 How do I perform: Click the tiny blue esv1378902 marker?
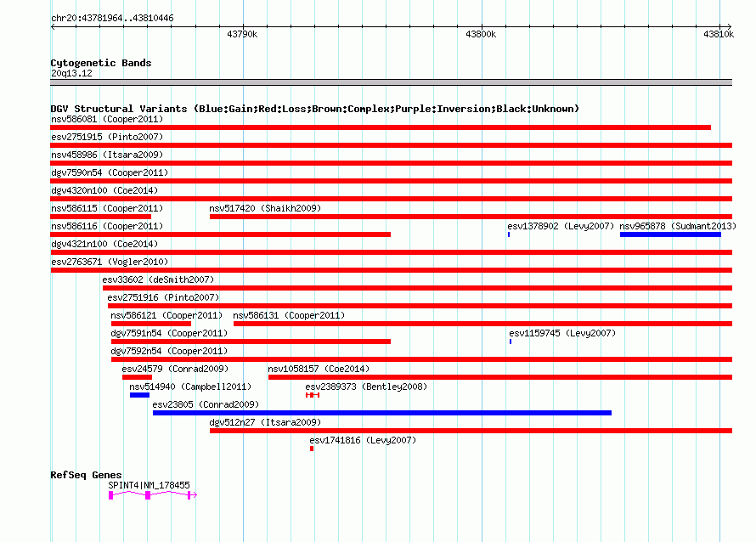[509, 234]
